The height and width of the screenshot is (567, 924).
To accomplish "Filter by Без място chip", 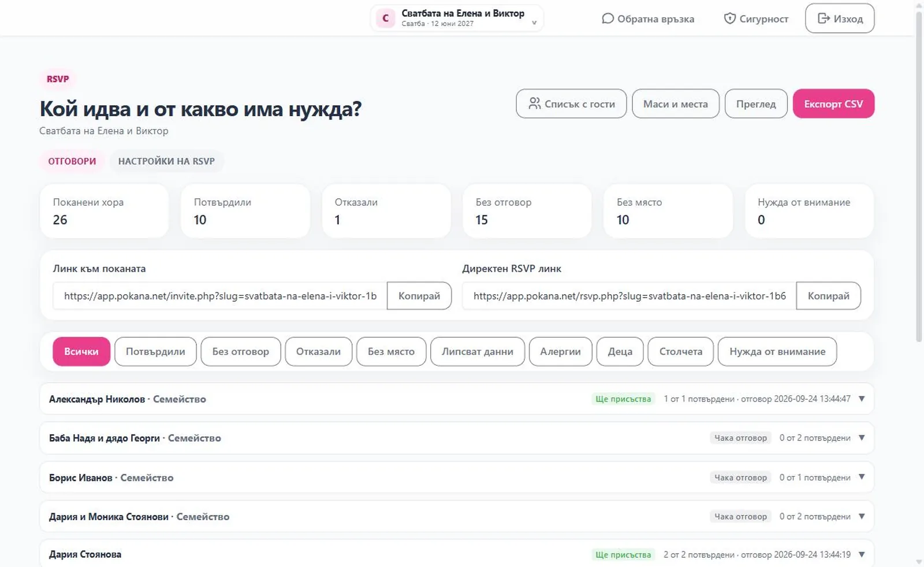I will [x=391, y=351].
